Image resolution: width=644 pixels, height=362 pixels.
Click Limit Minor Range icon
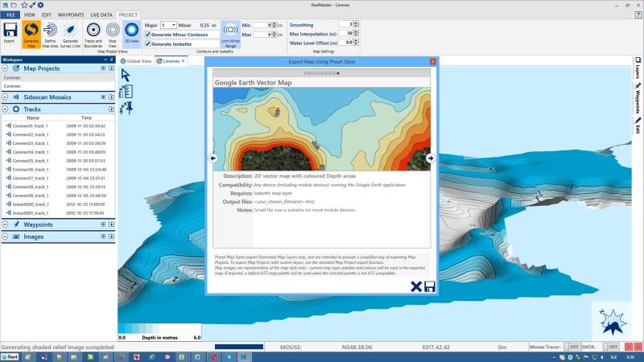[230, 34]
